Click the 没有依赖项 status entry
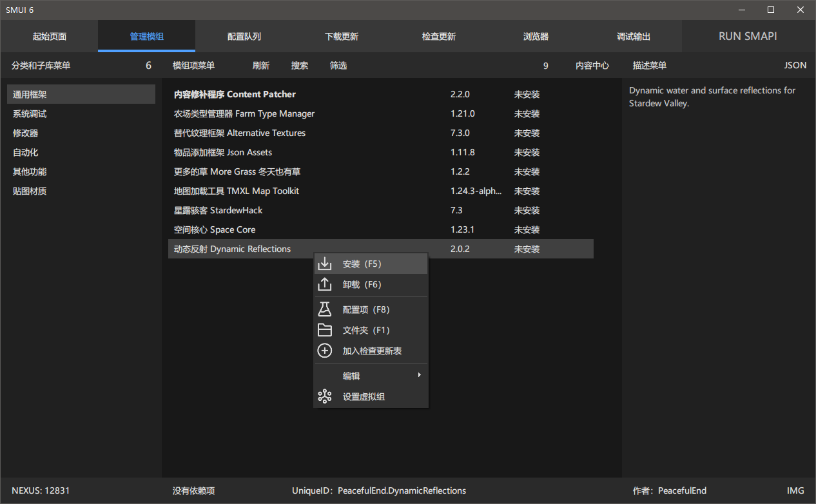This screenshot has width=816, height=504. tap(194, 490)
